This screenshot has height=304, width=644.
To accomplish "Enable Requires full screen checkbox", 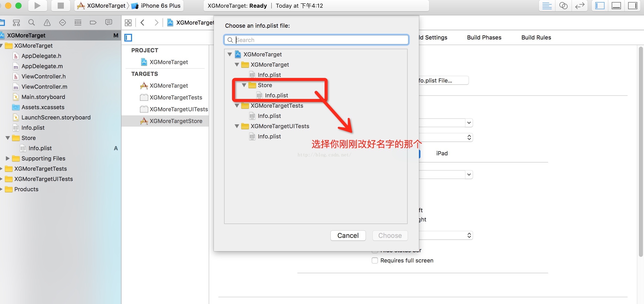I will pos(375,260).
